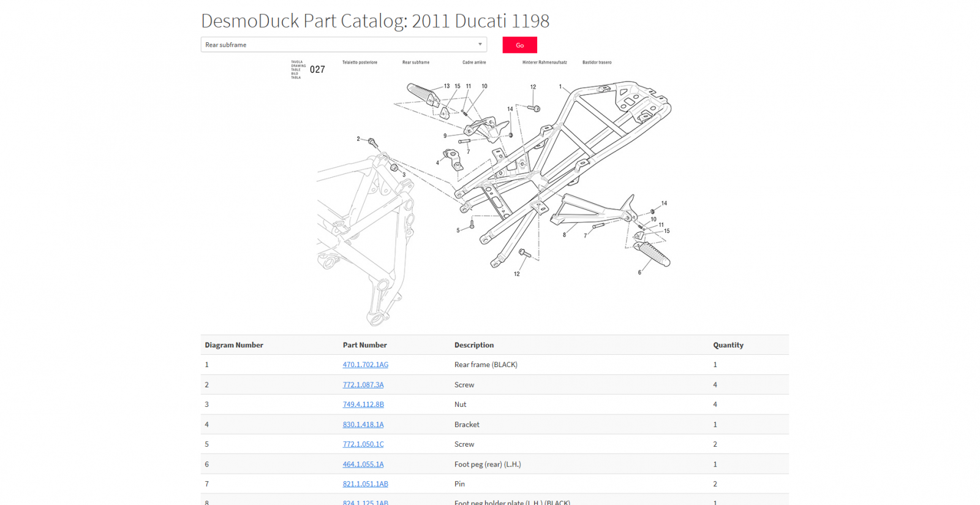Select the 'Foot peg (rear) (L.H.)' description
Image resolution: width=980 pixels, height=505 pixels.
tap(488, 465)
